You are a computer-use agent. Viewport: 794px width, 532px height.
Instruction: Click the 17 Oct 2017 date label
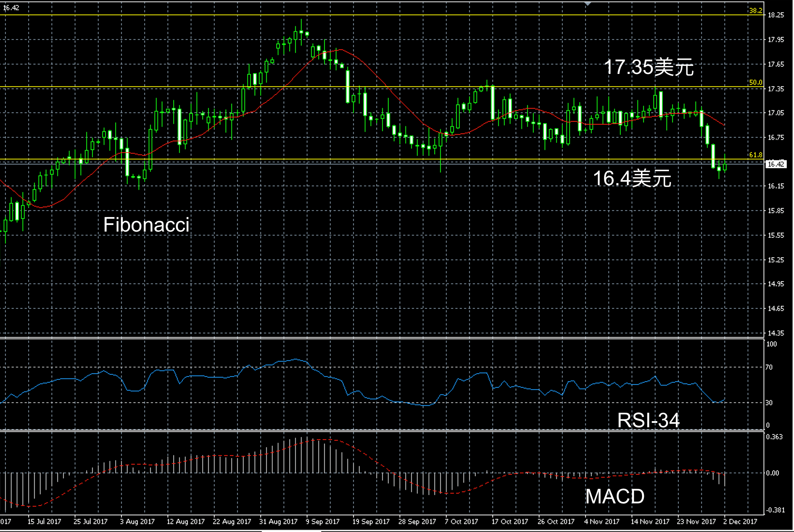(509, 521)
